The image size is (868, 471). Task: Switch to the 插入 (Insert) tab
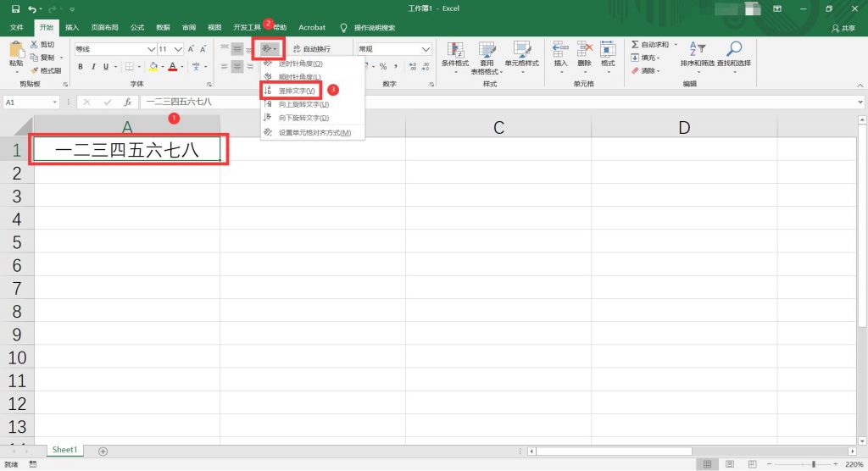tap(72, 28)
